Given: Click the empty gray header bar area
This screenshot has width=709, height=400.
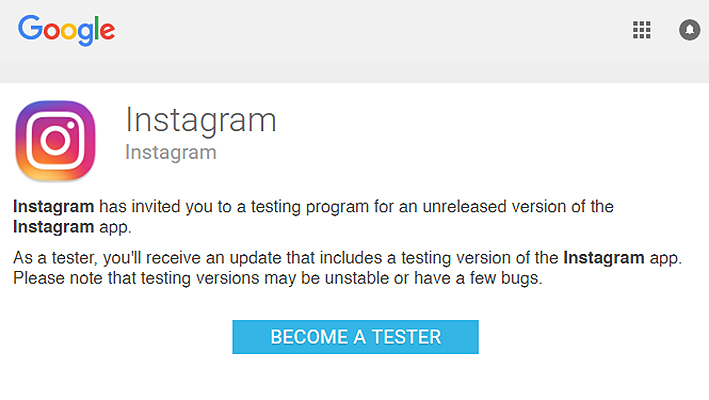Looking at the screenshot, I should pos(362,30).
